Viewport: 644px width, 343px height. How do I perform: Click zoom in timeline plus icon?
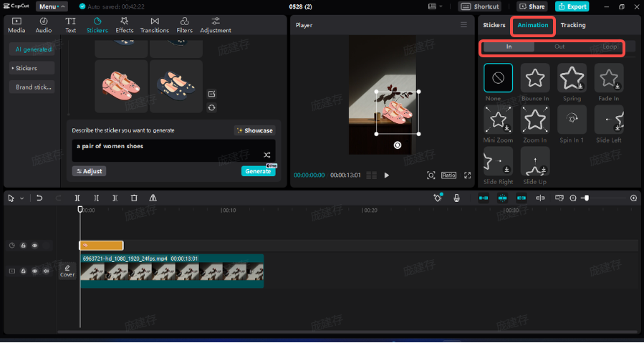(634, 198)
